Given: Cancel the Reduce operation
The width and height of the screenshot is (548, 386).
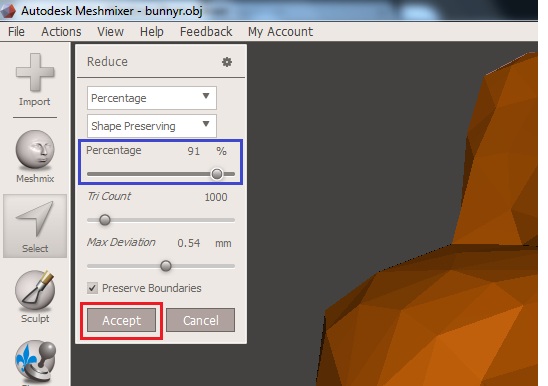Looking at the screenshot, I should 201,320.
